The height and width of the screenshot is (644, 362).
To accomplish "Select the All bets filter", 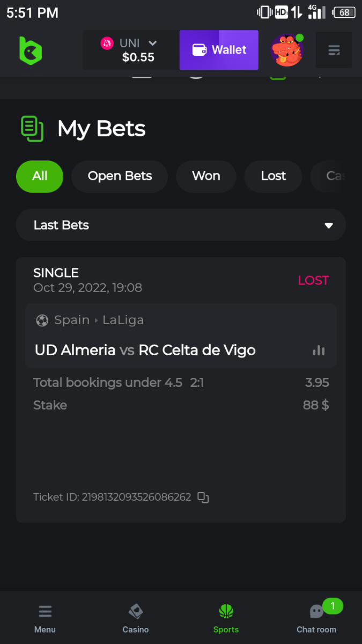I will pos(40,176).
